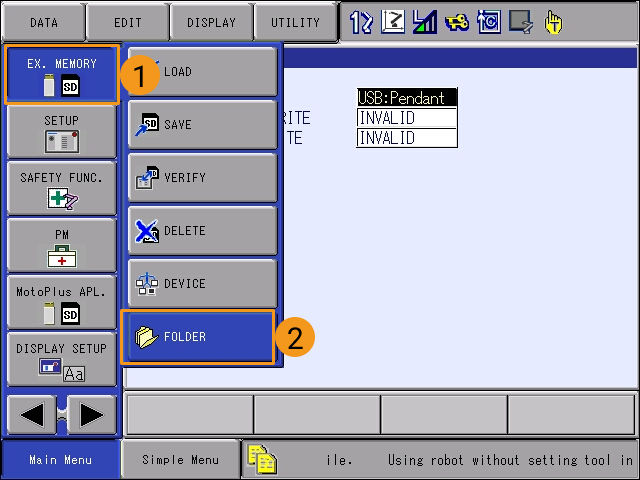
Task: Open SAFETY FUNC. menu item
Action: click(62, 189)
